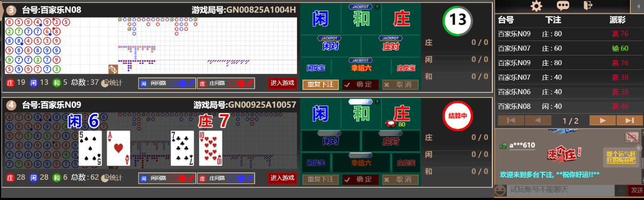Viewport: 644px width, 200px height.
Task: Click the ten of hearts card
Action: click(210, 148)
